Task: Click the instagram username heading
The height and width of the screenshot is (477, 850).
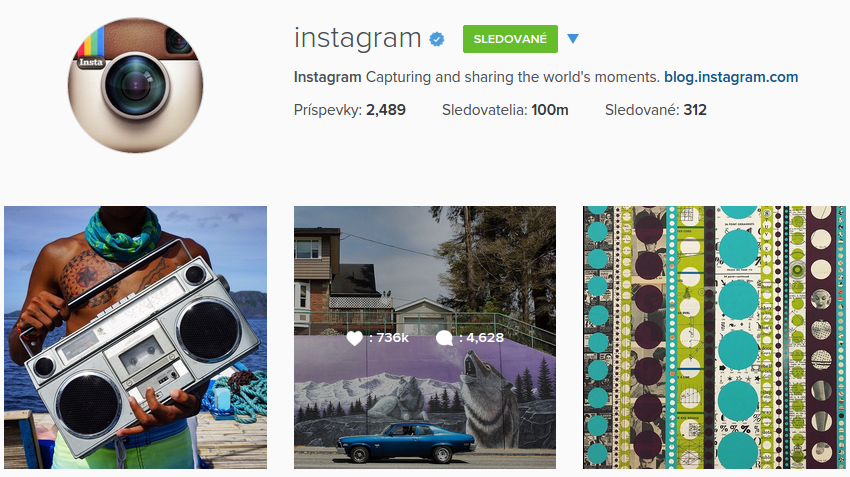Action: click(x=358, y=38)
